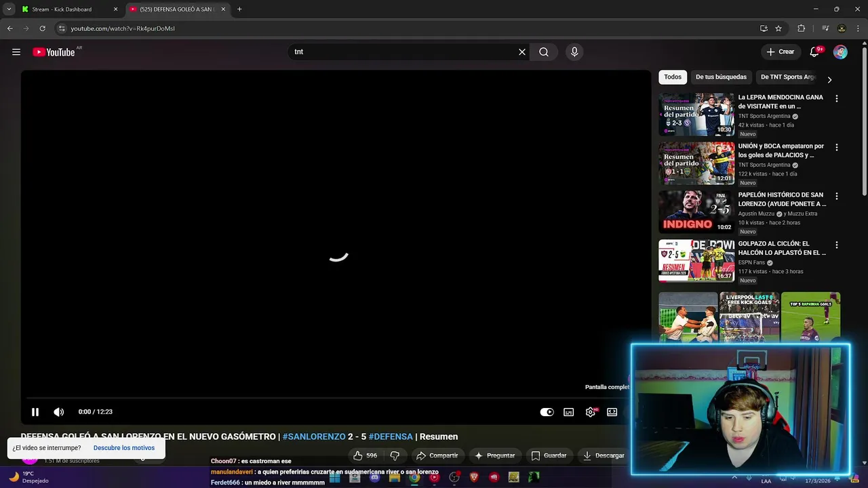The height and width of the screenshot is (488, 868).
Task: Open the notifications bell
Action: pos(815,52)
